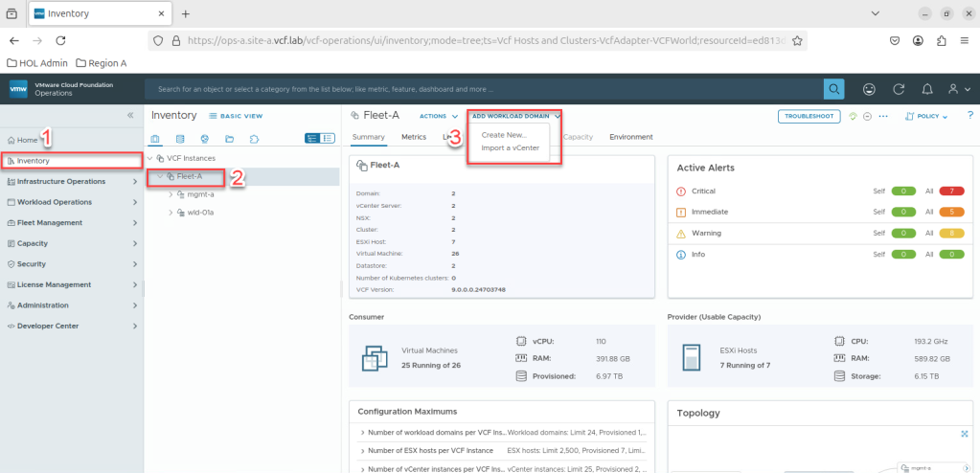
Task: Toggle the Add Workload Domain dropdown
Action: 516,116
